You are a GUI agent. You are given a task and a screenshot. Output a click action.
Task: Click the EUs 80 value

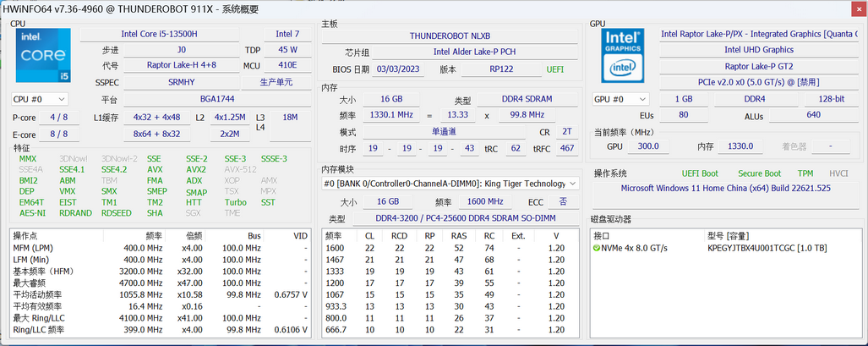(x=683, y=115)
